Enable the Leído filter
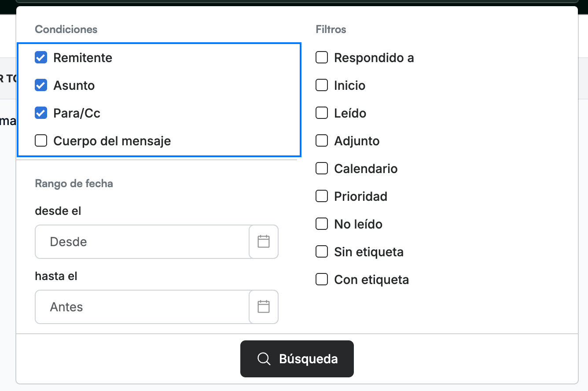Screen dimensions: 588x391 [x=322, y=113]
